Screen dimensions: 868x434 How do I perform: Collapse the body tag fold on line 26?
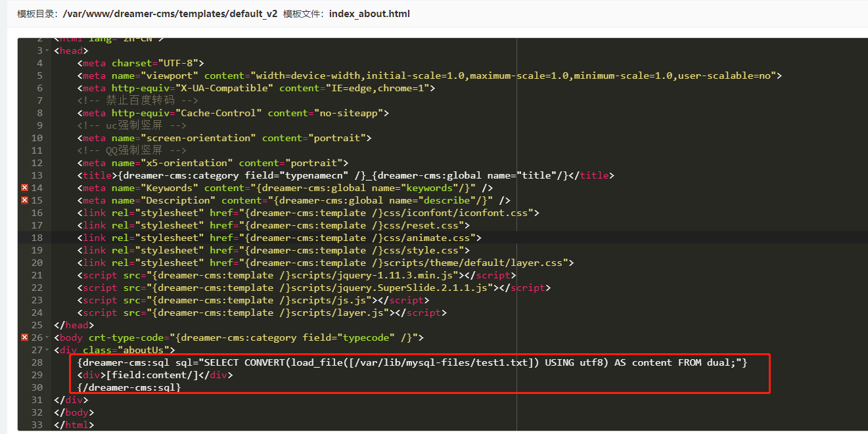[47, 337]
